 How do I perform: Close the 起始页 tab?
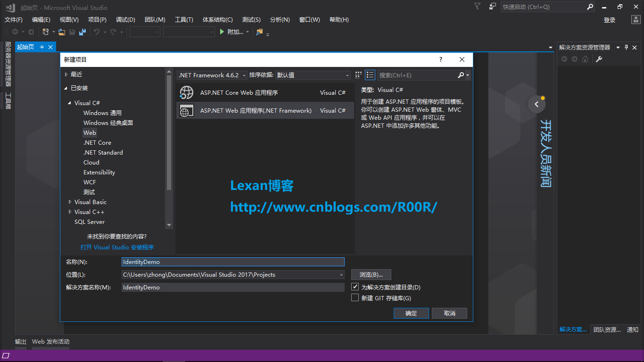tap(50, 47)
